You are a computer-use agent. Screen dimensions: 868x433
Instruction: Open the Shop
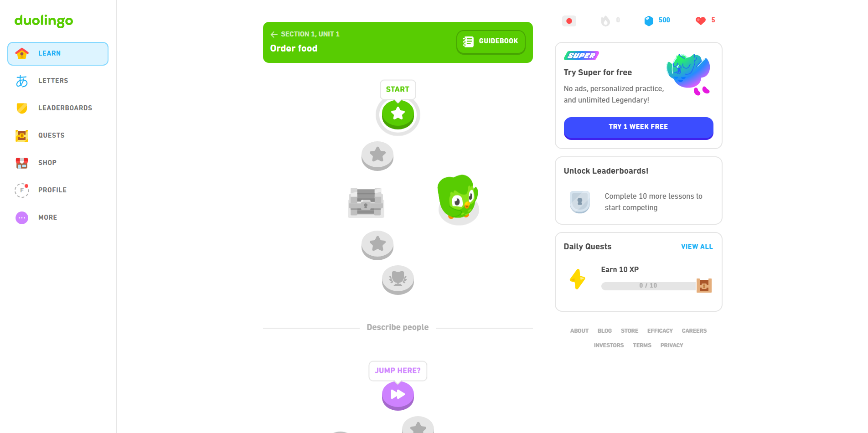pyautogui.click(x=47, y=163)
